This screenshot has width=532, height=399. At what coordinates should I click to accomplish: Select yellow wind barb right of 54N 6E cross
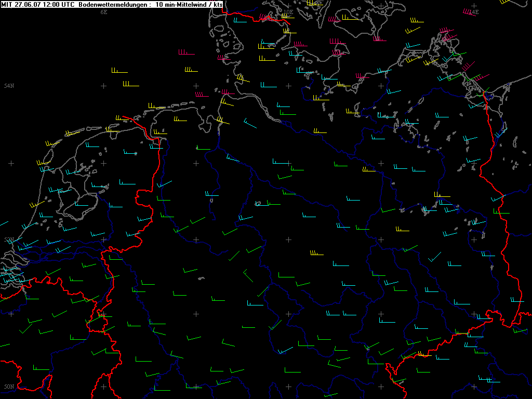pyautogui.click(x=130, y=84)
